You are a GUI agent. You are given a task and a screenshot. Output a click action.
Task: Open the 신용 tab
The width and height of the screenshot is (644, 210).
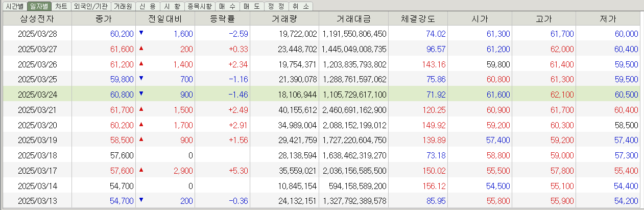[148, 6]
